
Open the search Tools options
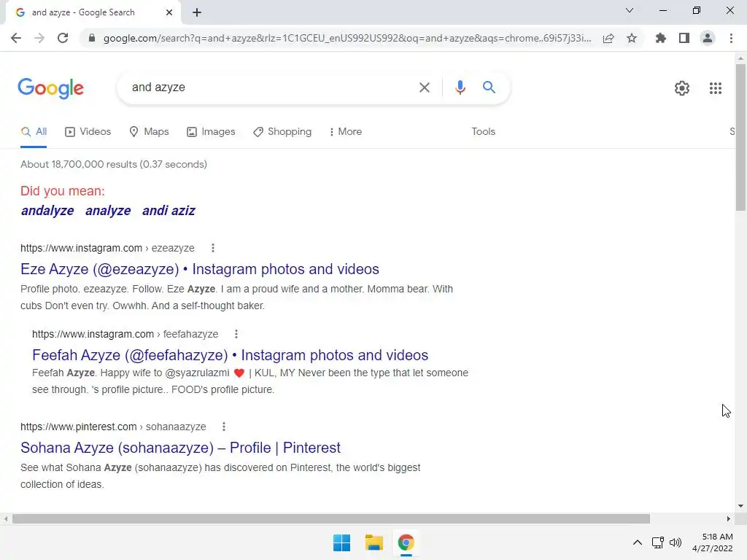click(483, 131)
